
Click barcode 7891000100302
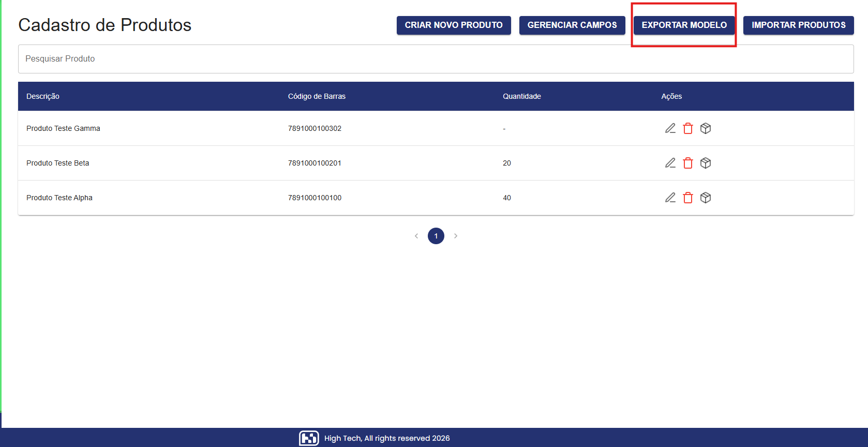315,128
